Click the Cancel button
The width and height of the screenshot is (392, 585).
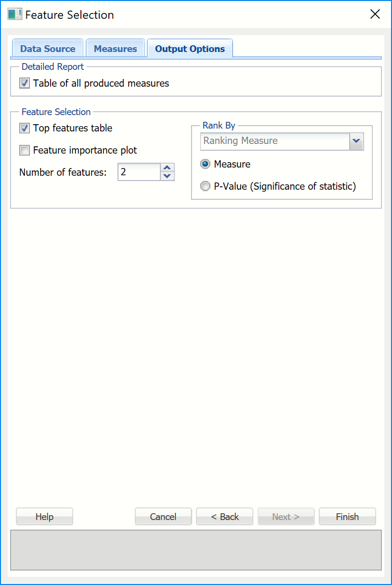point(163,516)
